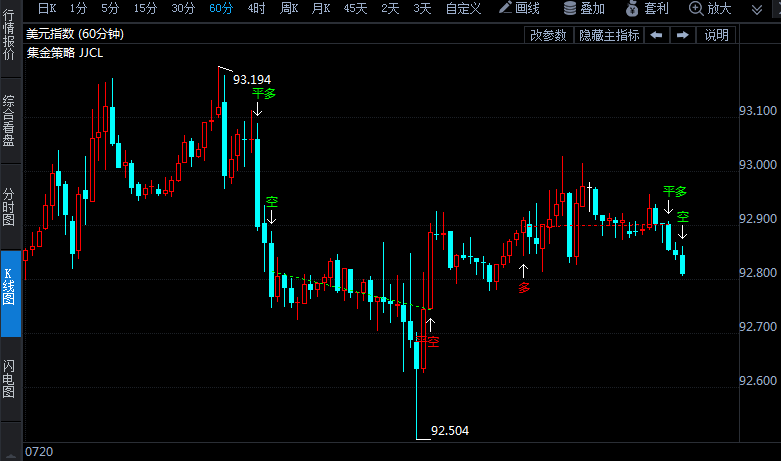Click the 92.700 price axis label
The image size is (781, 461).
pyautogui.click(x=758, y=327)
